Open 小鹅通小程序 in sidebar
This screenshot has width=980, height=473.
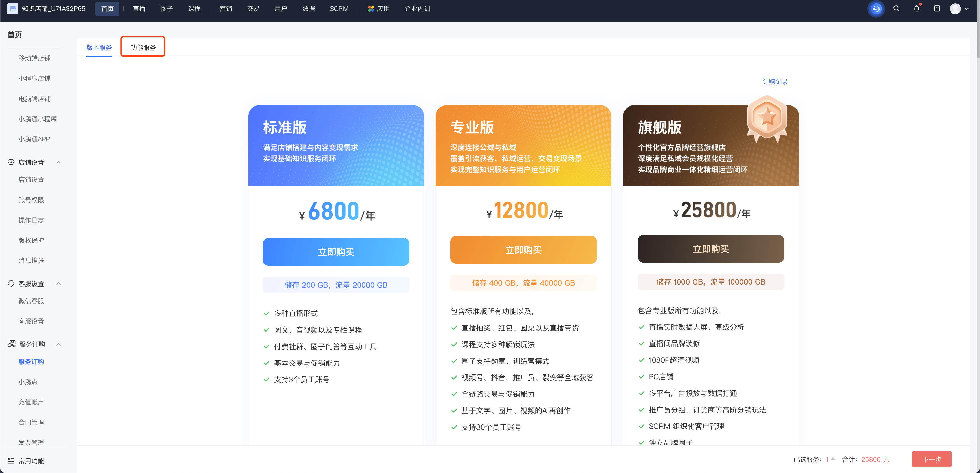tap(37, 119)
